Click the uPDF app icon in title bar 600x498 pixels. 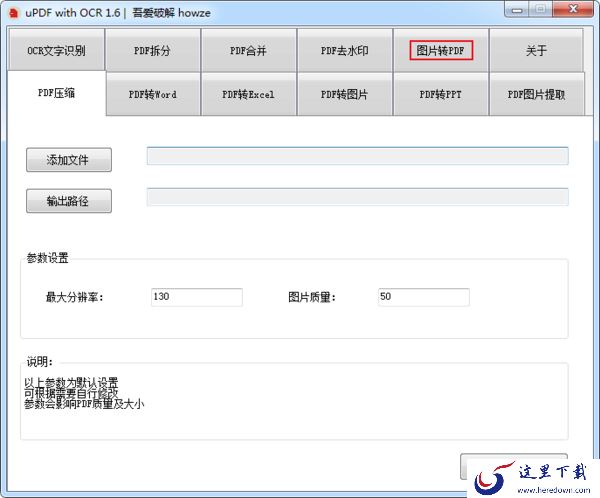[x=14, y=13]
